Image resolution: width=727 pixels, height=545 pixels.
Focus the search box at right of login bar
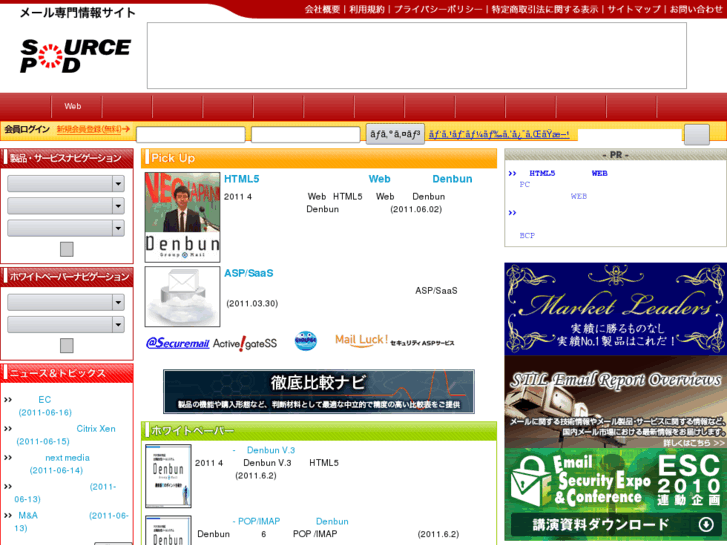630,135
